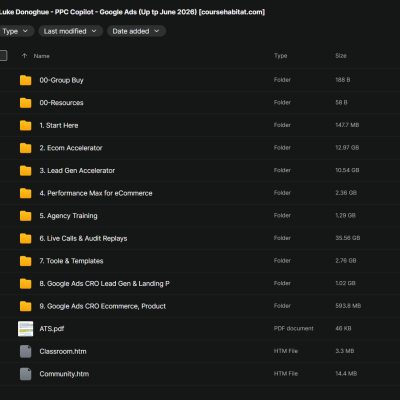Click the CRO Ecommerce, Product folder icon
The height and width of the screenshot is (400, 400).
26,306
